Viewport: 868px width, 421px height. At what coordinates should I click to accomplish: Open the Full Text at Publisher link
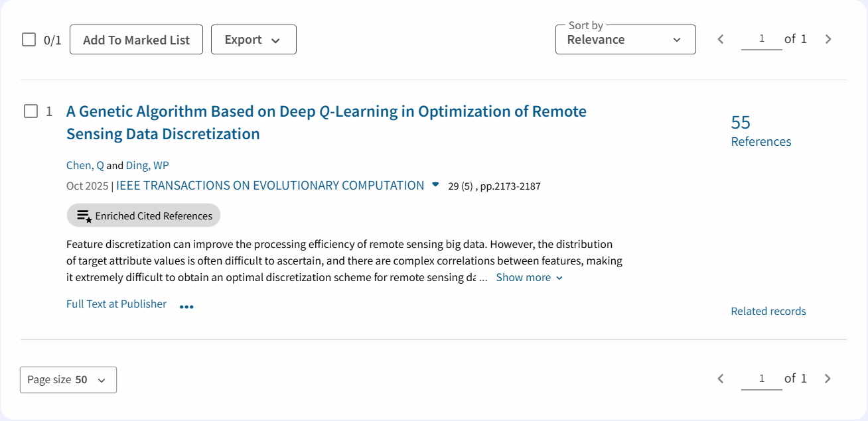point(116,304)
